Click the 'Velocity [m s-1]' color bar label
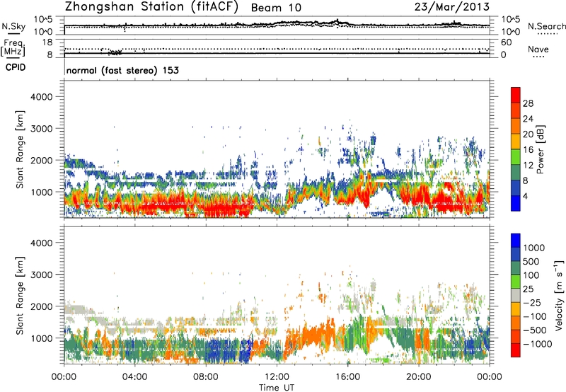 coord(559,295)
